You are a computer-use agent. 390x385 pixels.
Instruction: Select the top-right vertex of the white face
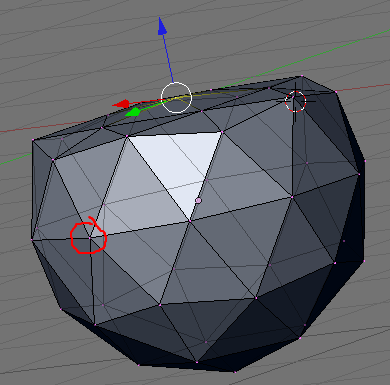point(222,132)
